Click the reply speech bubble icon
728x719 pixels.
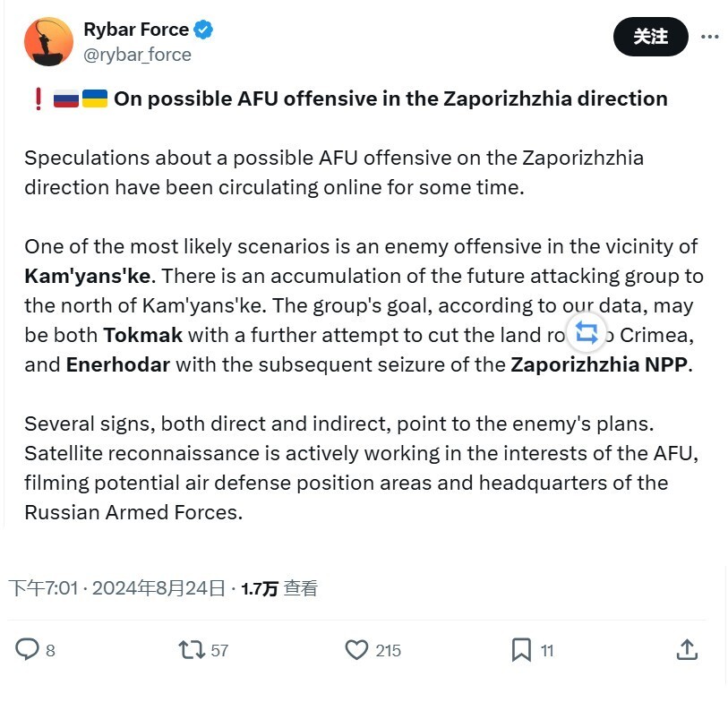click(28, 649)
